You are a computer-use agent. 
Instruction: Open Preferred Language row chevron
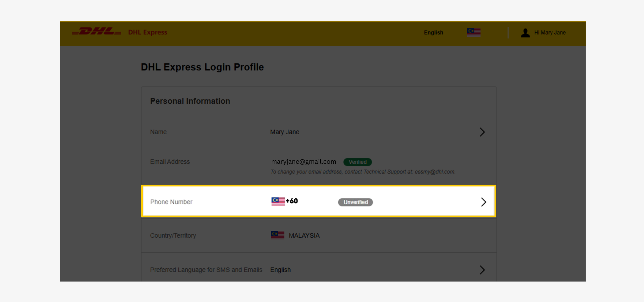pos(482,270)
